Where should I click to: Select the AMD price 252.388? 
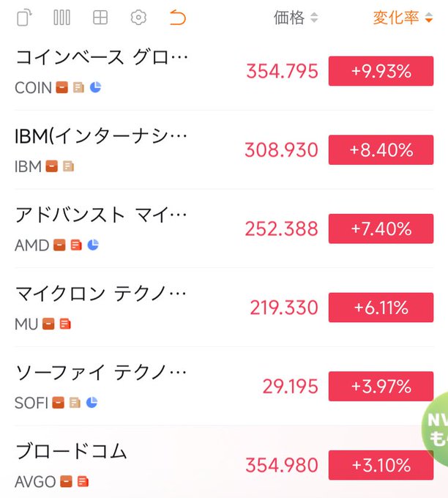(x=283, y=228)
